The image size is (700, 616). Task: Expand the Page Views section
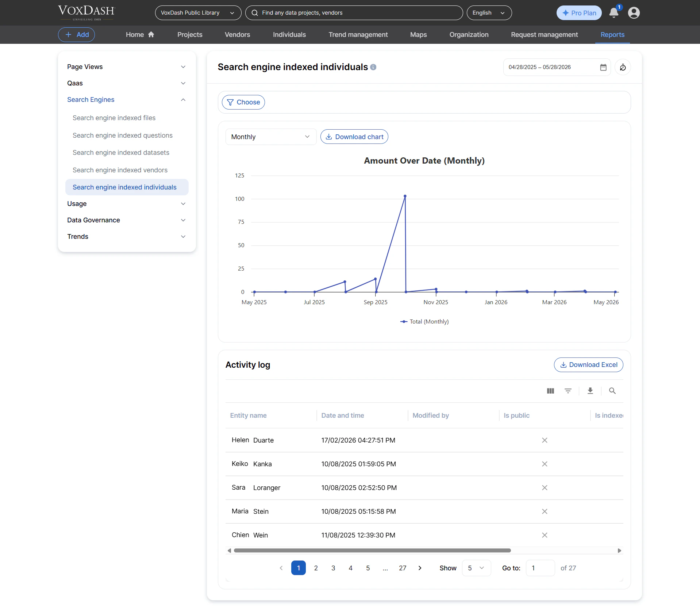click(127, 67)
